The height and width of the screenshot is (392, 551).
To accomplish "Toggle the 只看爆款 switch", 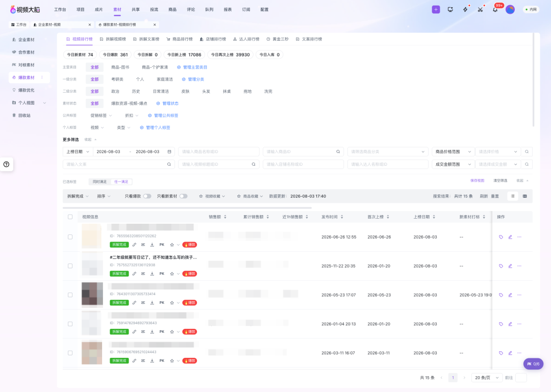I will [147, 196].
